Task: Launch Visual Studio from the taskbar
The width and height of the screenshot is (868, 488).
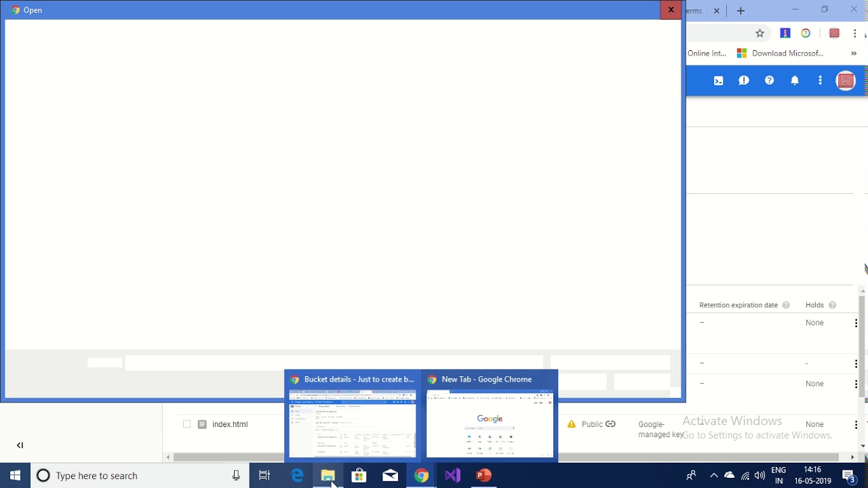Action: tap(452, 476)
